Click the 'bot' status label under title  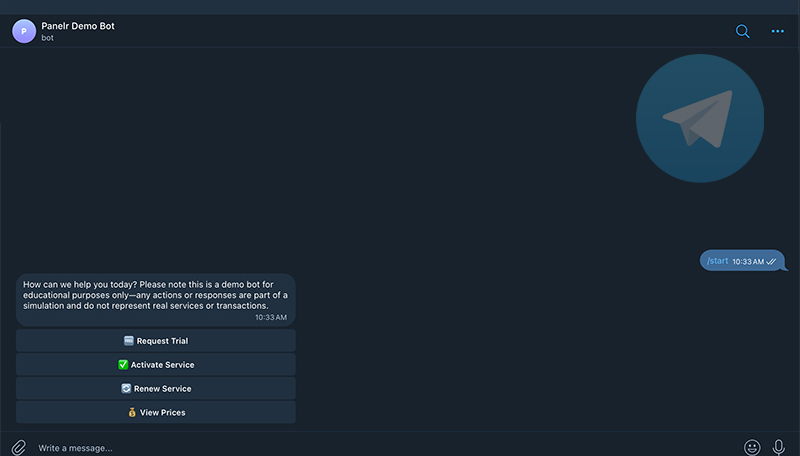(x=47, y=38)
